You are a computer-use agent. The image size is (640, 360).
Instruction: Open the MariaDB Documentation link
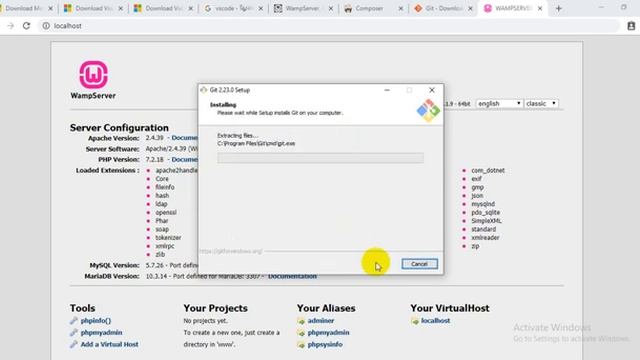click(x=292, y=276)
